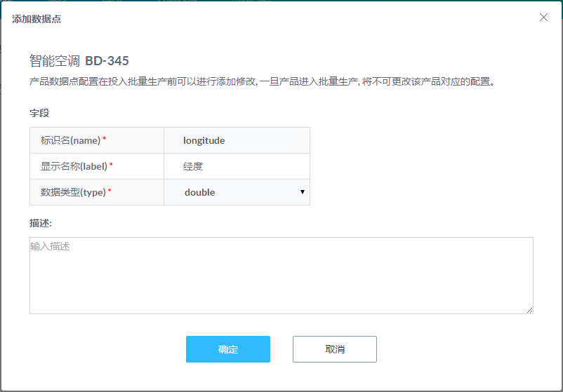This screenshot has height=392, width=563.
Task: Click the 字段 section heading
Action: [39, 113]
